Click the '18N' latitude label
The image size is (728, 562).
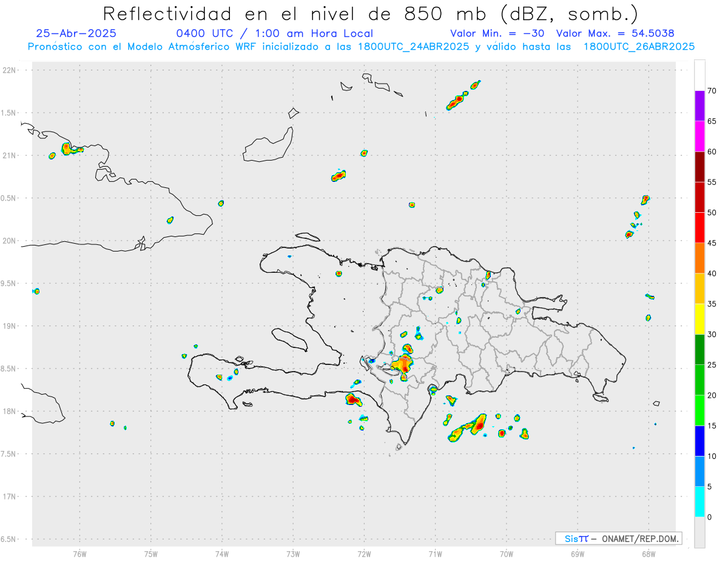click(x=10, y=411)
